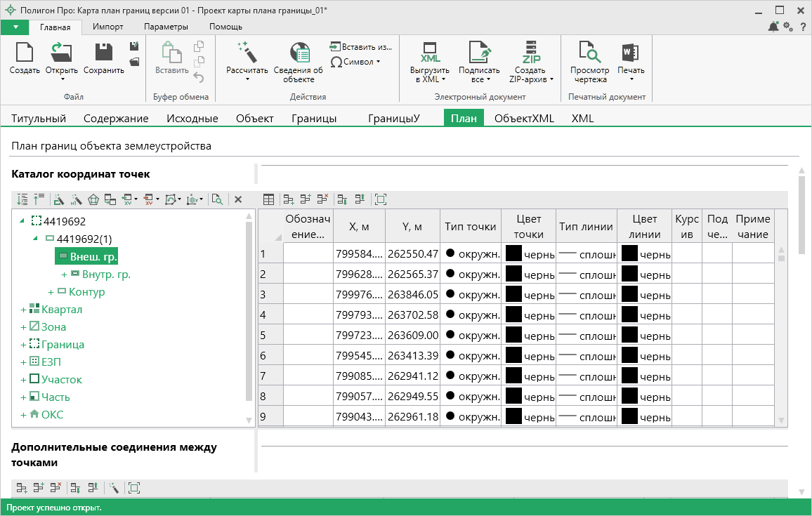The height and width of the screenshot is (516, 812).
Task: Select the Внутр. гр. tree item
Action: click(x=105, y=274)
